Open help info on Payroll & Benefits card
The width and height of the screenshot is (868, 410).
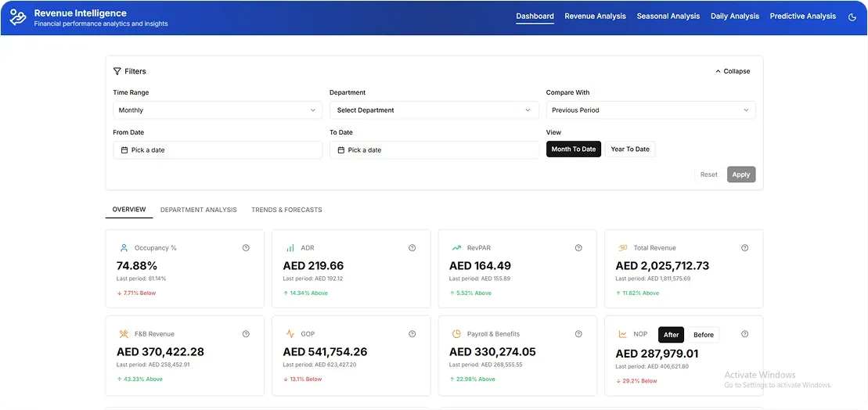578,334
